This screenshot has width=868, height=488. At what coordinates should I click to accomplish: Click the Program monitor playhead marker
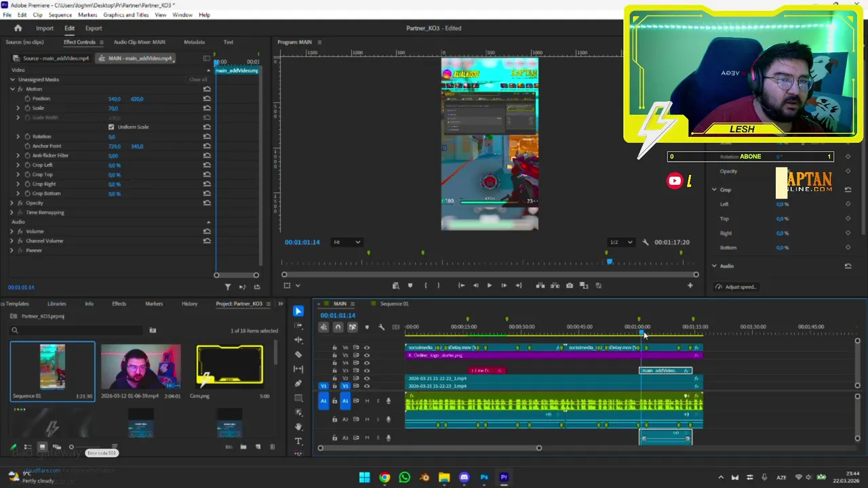click(x=609, y=262)
